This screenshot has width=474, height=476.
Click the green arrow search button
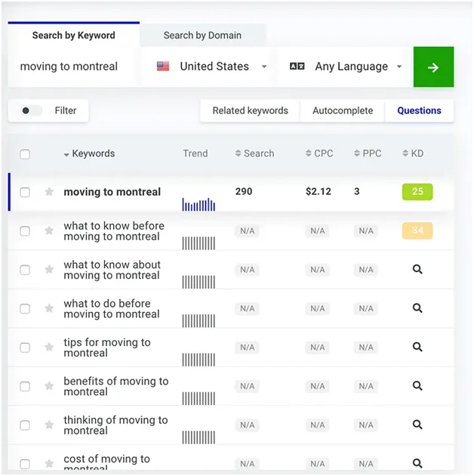[x=433, y=67]
